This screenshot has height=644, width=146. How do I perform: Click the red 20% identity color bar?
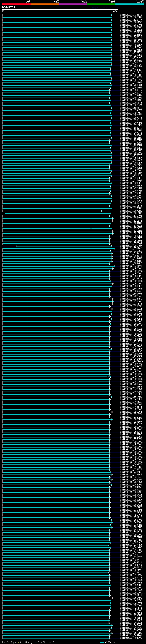click(x=16, y=4)
